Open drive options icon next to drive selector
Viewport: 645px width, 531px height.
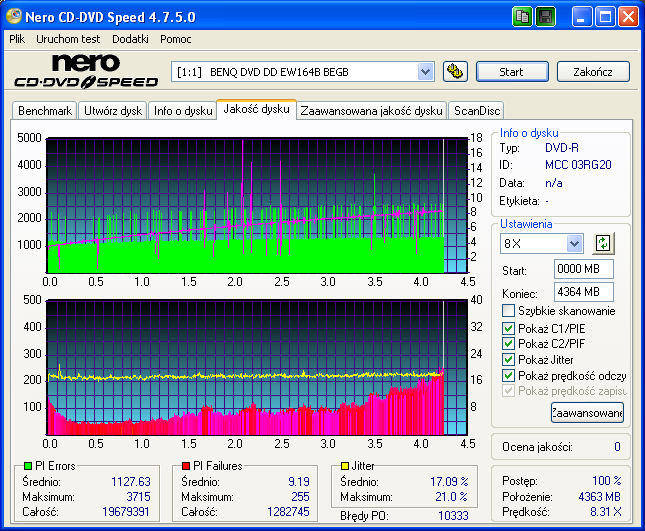[455, 72]
